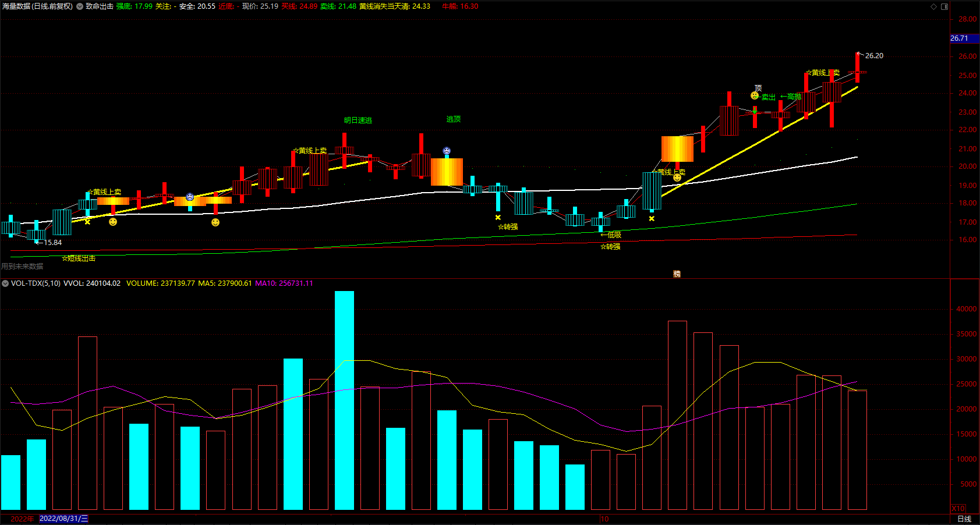
Task: Click the 明日速逃 signal label
Action: coord(358,120)
